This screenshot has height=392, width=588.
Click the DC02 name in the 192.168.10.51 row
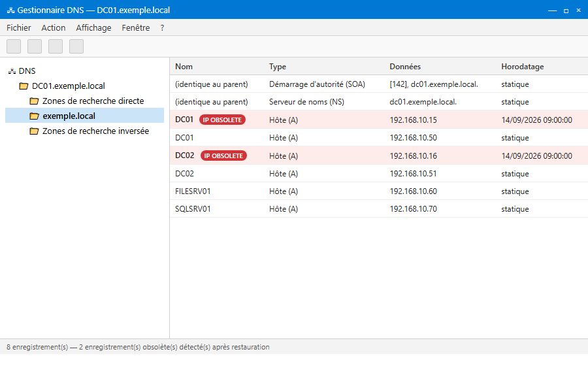(x=184, y=174)
